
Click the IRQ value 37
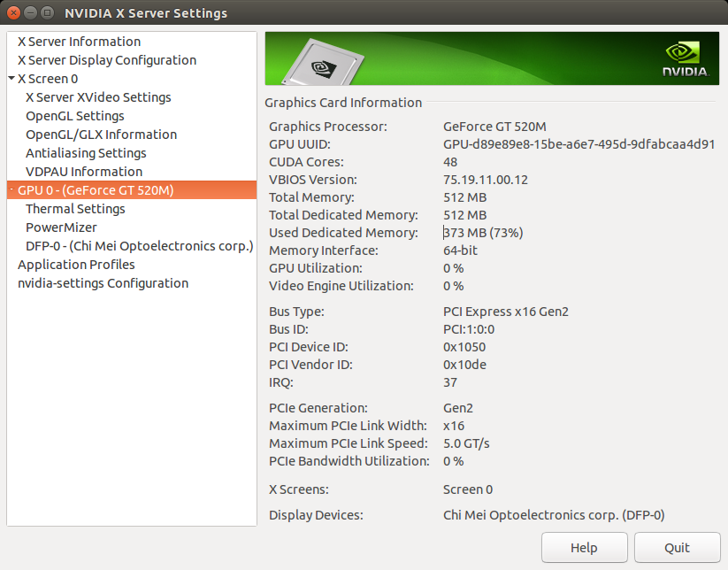[450, 382]
